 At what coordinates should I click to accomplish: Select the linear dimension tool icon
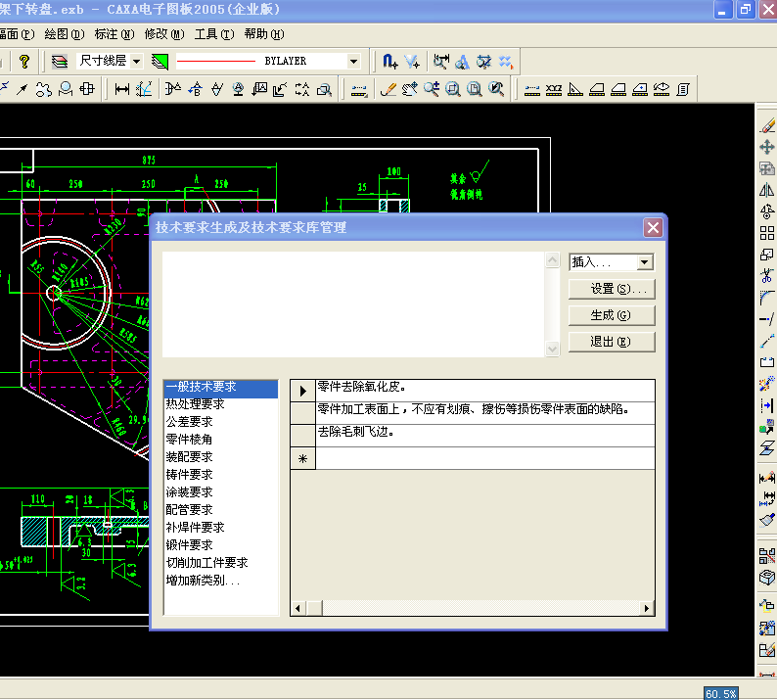click(x=122, y=89)
